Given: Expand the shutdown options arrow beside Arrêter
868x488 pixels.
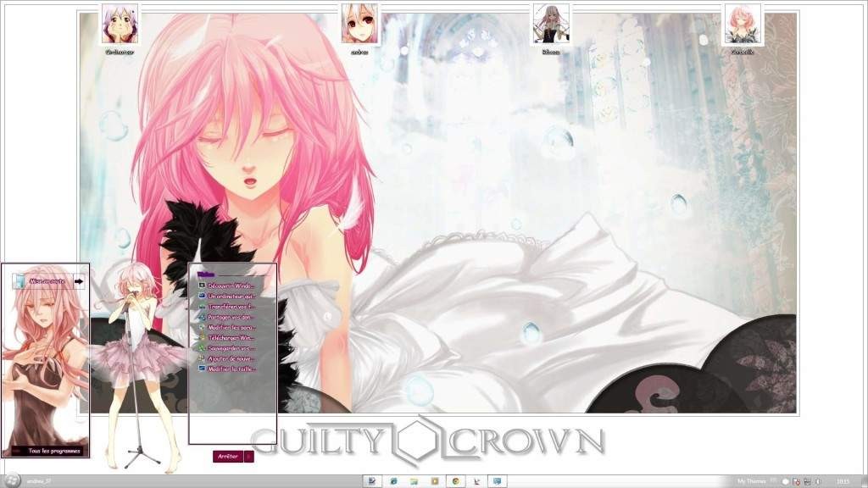Looking at the screenshot, I should point(248,454).
